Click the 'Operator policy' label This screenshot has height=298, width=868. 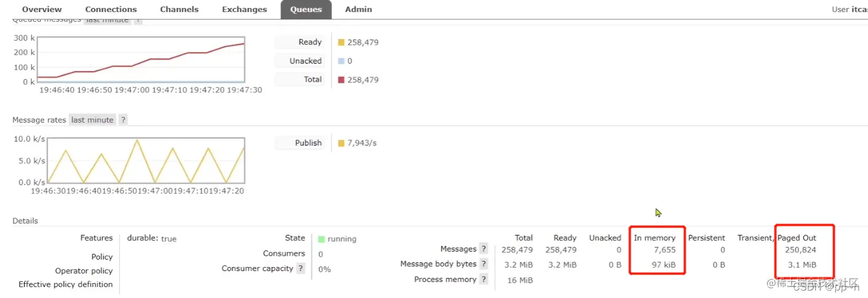tap(84, 270)
